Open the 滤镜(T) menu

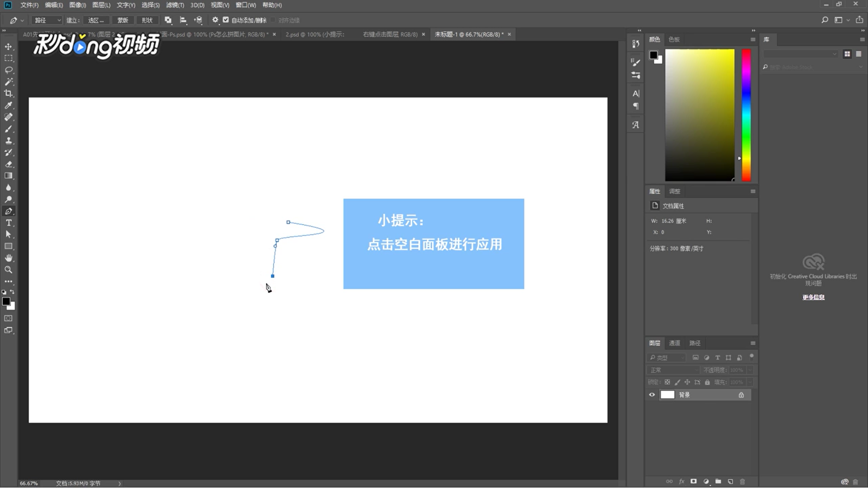click(x=175, y=5)
